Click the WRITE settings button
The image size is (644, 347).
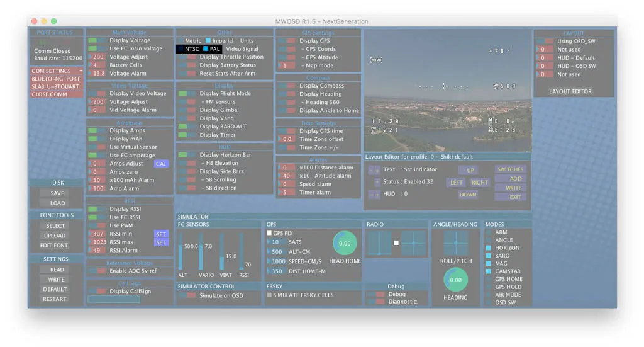(56, 280)
